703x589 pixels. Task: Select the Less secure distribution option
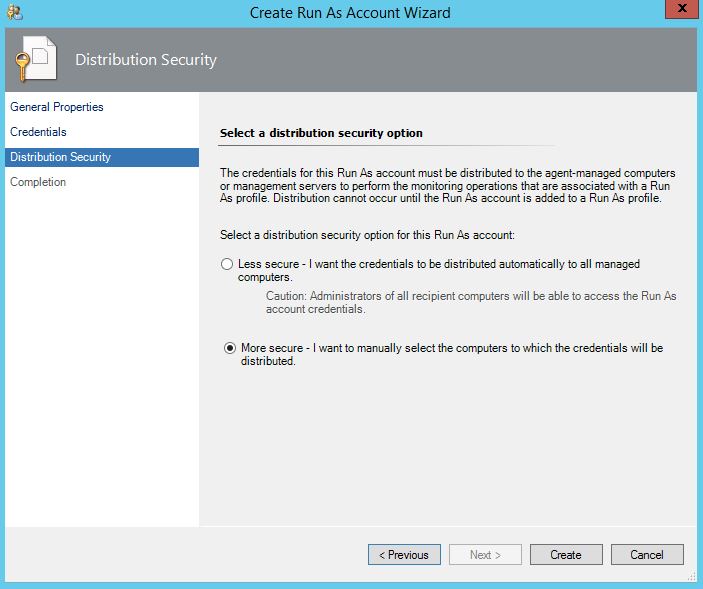pyautogui.click(x=228, y=265)
